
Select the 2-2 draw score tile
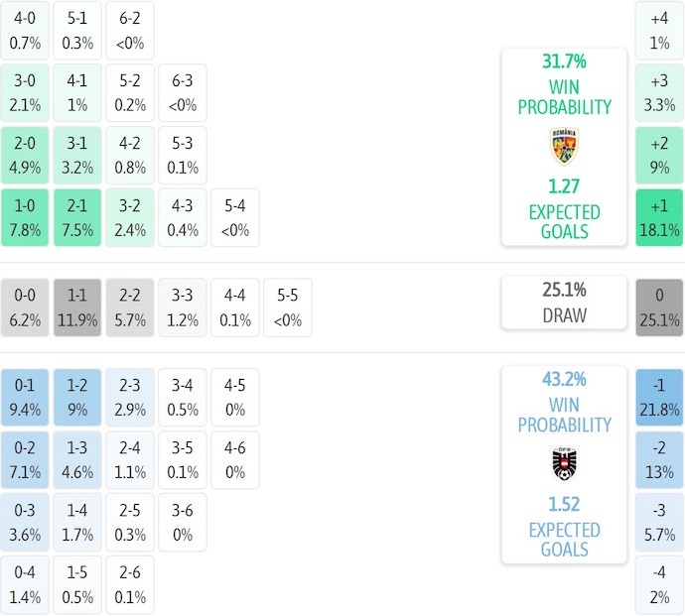coord(129,308)
